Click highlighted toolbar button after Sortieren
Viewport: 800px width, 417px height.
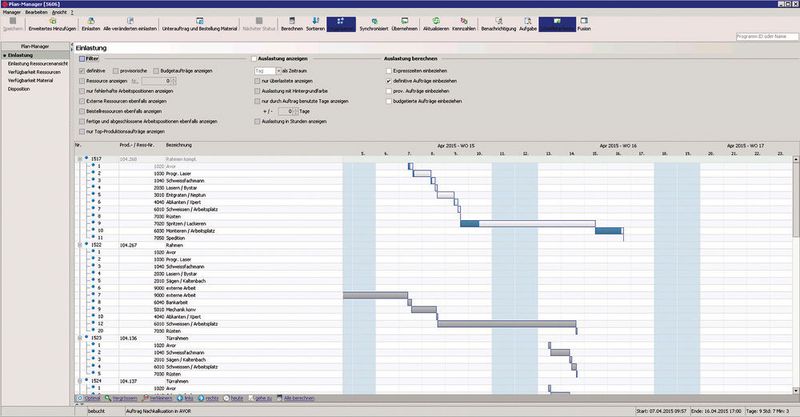click(341, 24)
